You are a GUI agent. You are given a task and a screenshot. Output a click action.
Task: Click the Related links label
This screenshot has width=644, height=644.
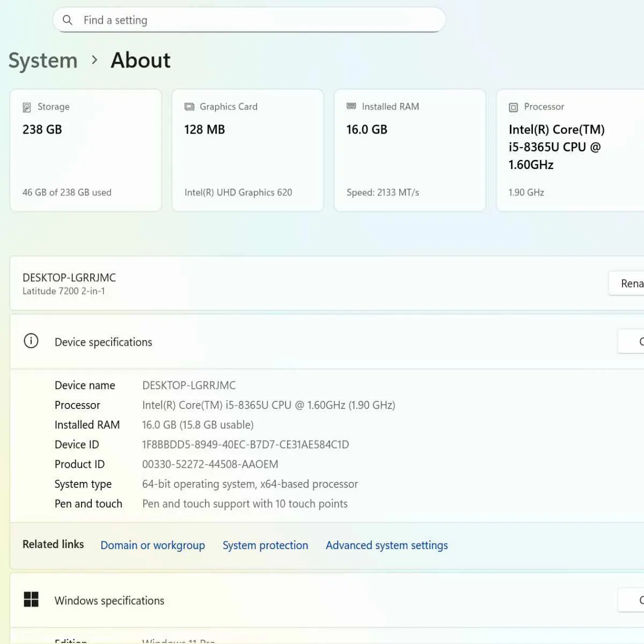click(x=53, y=544)
